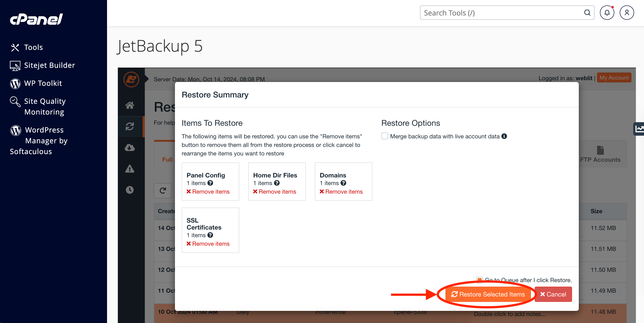
Task: Open the FTP Accounts tab
Action: pyautogui.click(x=600, y=154)
